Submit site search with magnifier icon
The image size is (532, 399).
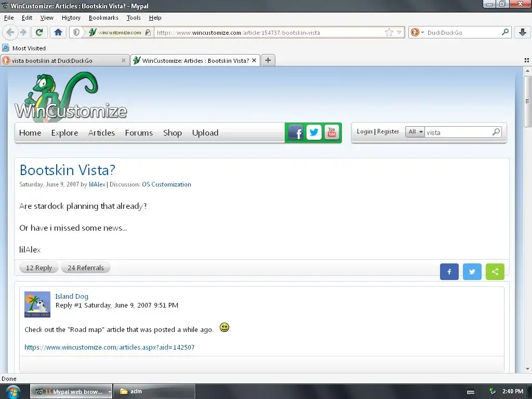(x=496, y=131)
